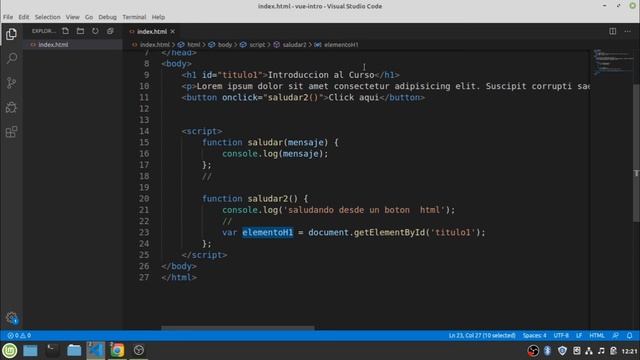
Task: Open the sound music-note tray icon
Action: (x=601, y=351)
